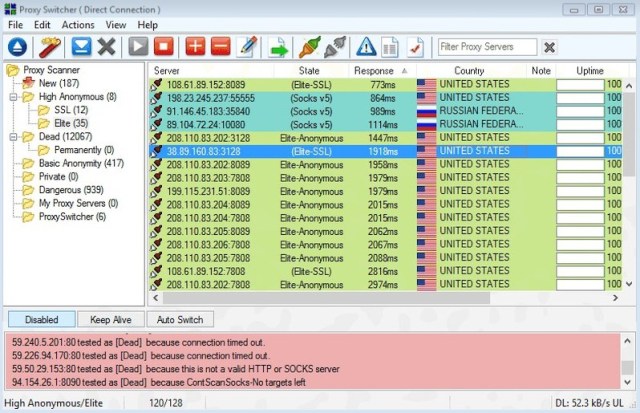Sort list by Response column header
640x413 pixels.
pyautogui.click(x=373, y=71)
